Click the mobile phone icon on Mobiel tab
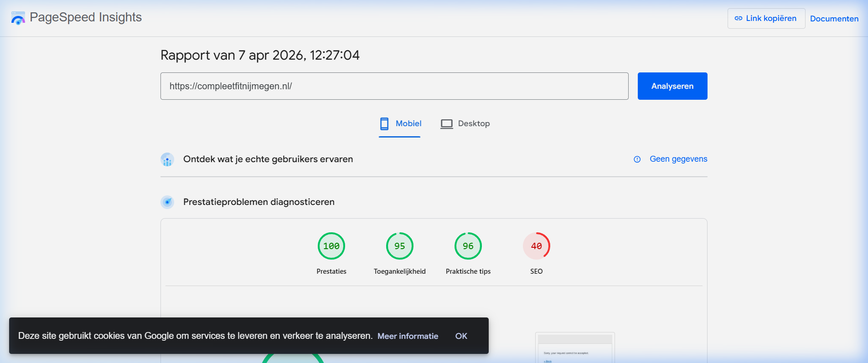868x363 pixels. click(384, 123)
